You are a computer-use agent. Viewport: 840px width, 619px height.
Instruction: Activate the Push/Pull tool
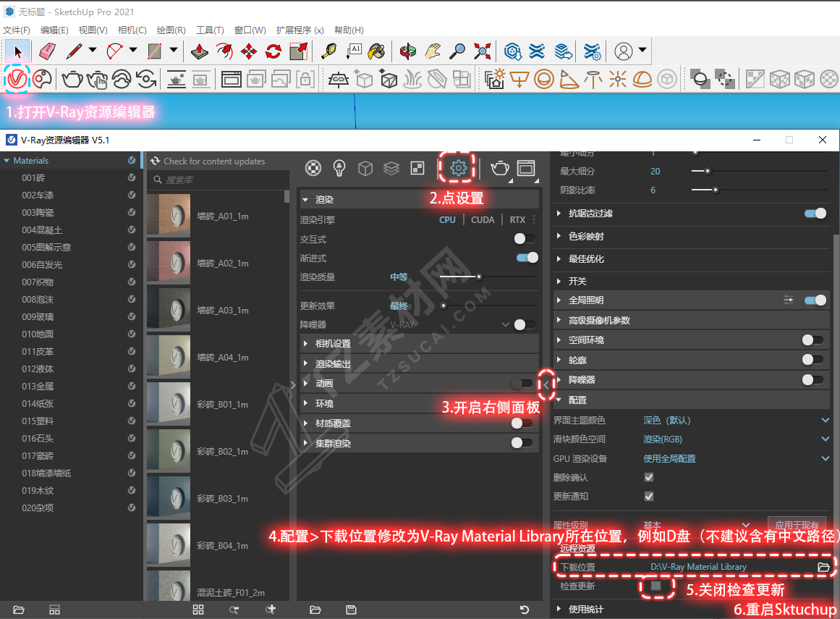pos(199,51)
